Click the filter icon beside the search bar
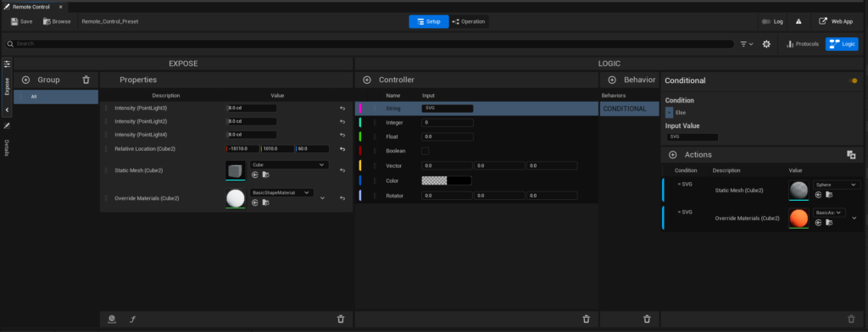The width and height of the screenshot is (868, 332). click(746, 44)
